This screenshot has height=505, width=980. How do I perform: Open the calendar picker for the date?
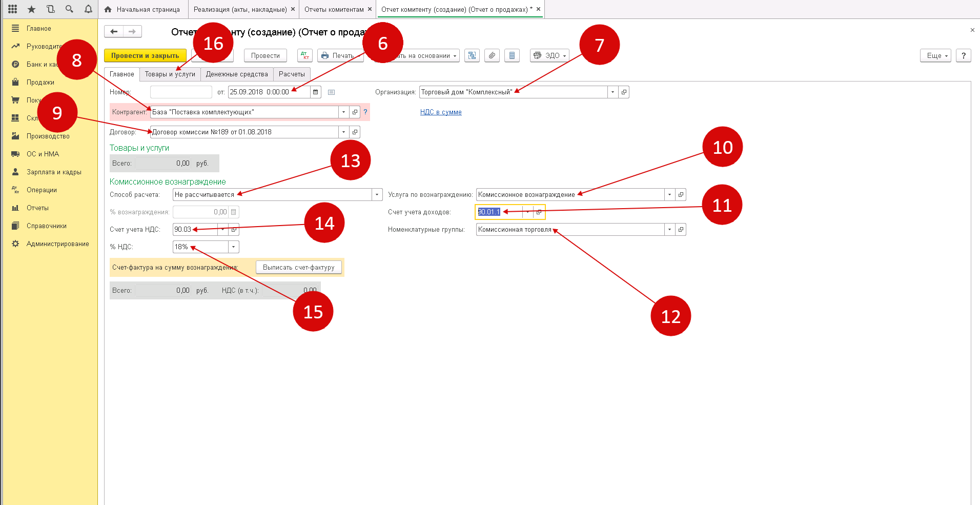pos(316,92)
